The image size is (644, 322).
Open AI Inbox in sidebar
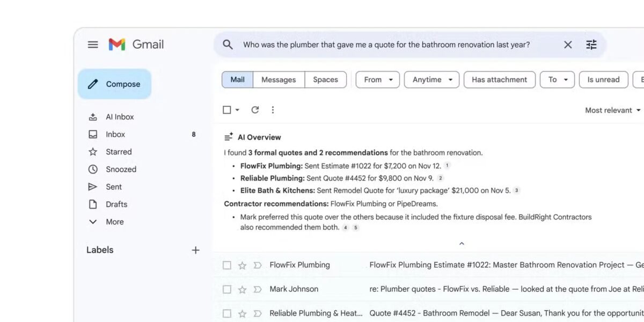[x=120, y=116]
